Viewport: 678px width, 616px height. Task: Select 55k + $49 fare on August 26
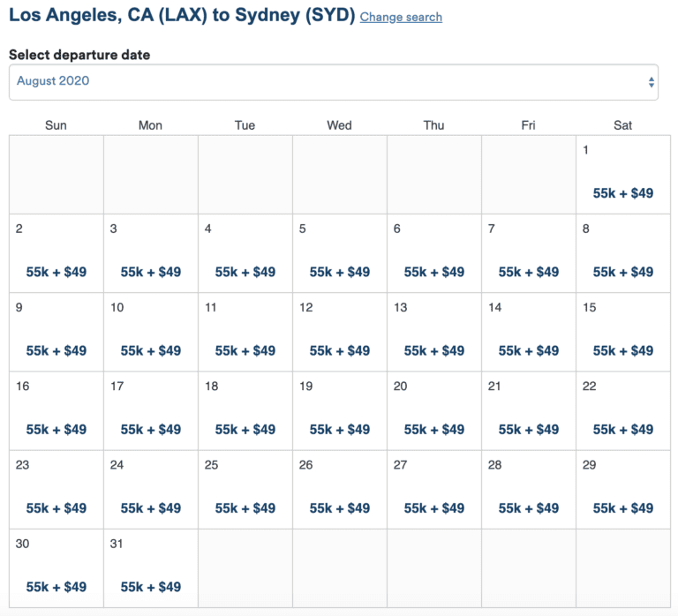point(339,508)
